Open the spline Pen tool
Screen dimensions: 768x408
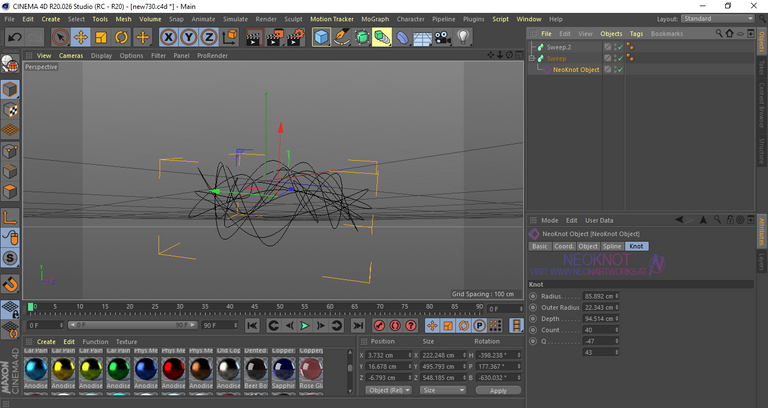click(341, 37)
